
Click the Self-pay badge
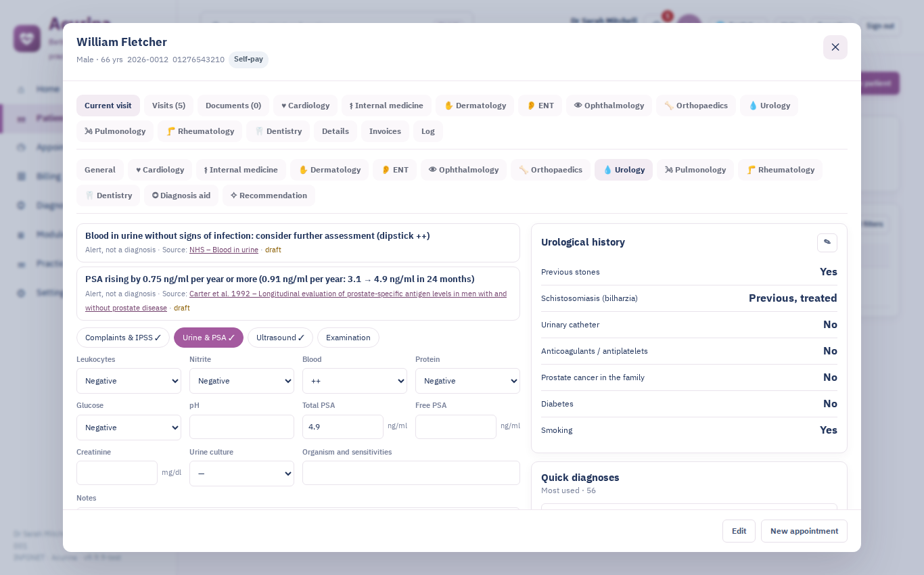click(x=248, y=60)
